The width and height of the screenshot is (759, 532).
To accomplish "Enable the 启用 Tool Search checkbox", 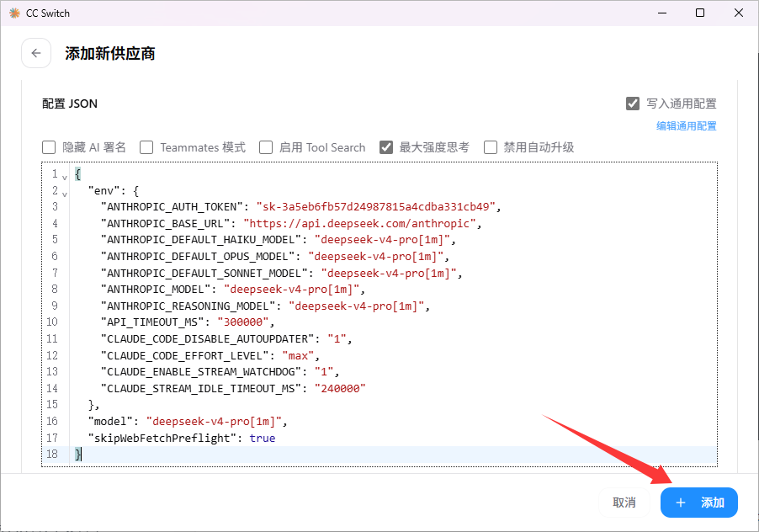I will pyautogui.click(x=266, y=147).
